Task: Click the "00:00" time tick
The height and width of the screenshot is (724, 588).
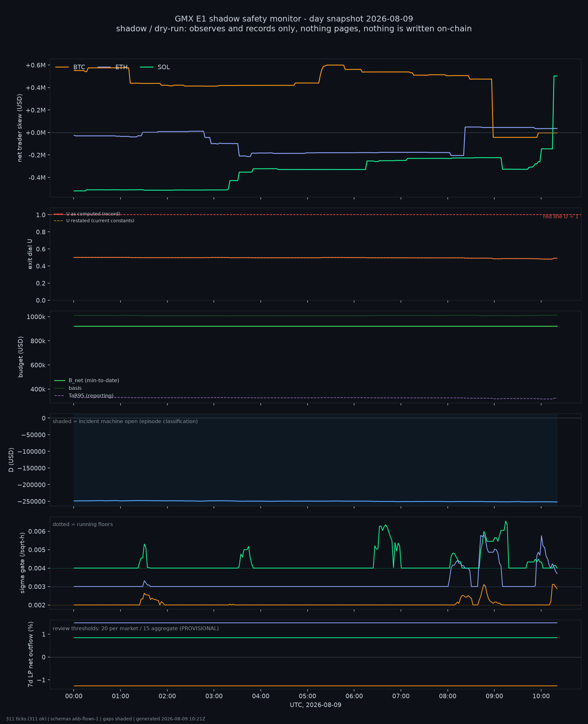Action: coord(74,696)
